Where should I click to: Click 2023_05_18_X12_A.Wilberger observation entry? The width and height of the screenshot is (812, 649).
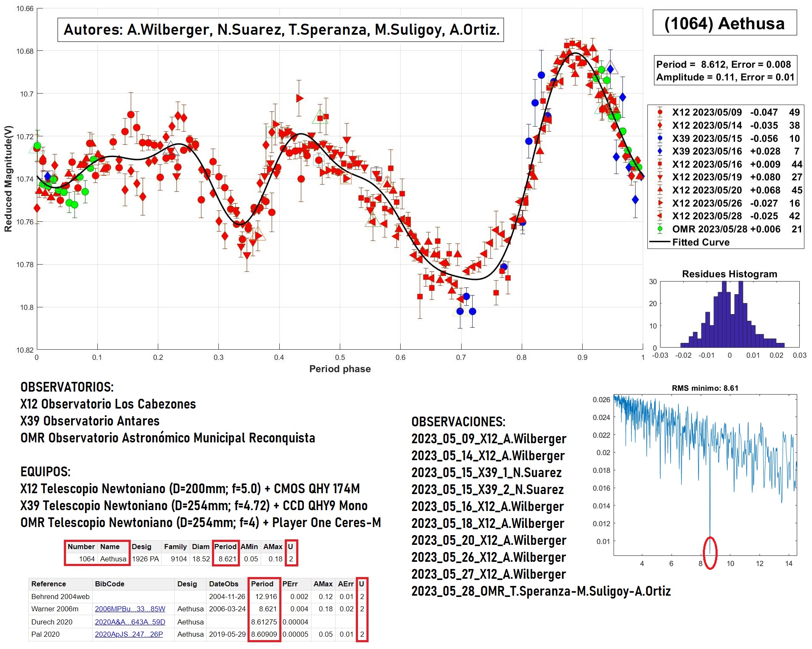pos(487,523)
